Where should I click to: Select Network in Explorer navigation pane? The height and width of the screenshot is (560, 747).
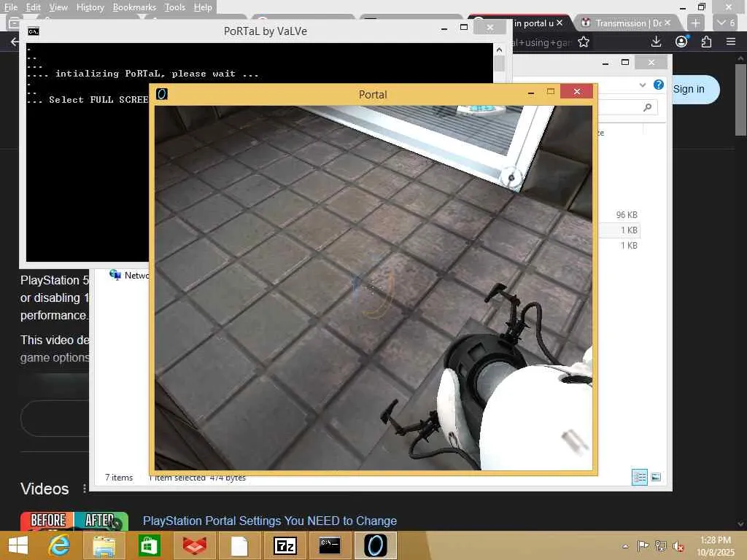(129, 275)
